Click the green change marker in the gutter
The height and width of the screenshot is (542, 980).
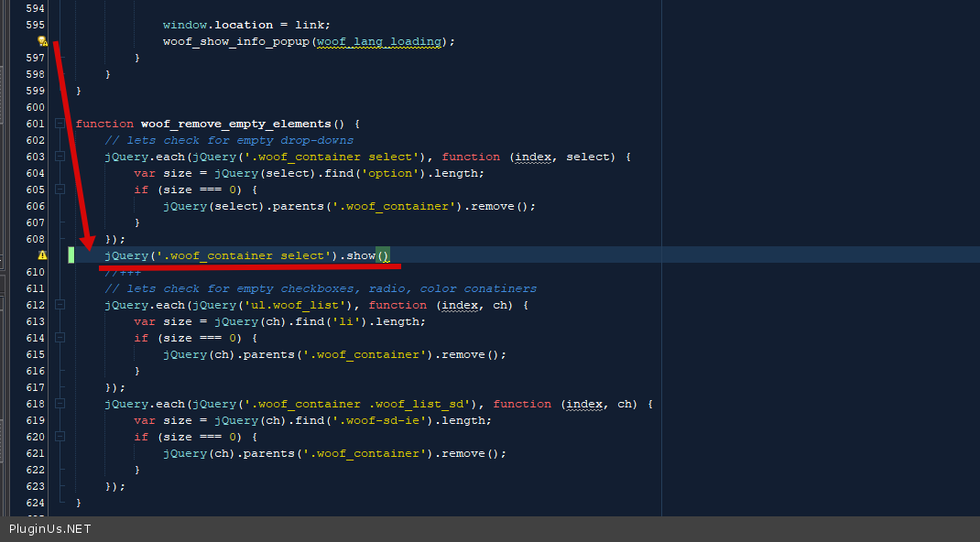coord(71,255)
